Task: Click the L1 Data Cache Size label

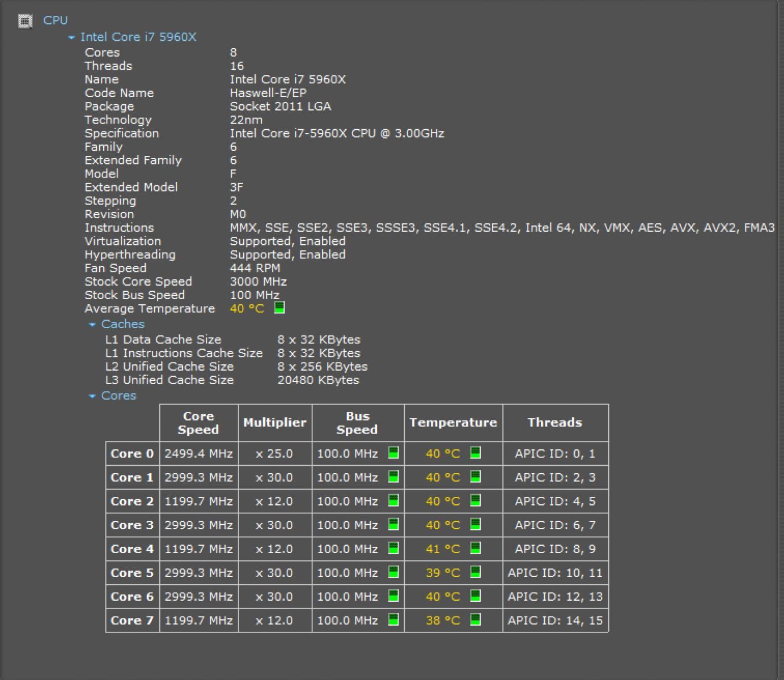Action: click(x=163, y=340)
